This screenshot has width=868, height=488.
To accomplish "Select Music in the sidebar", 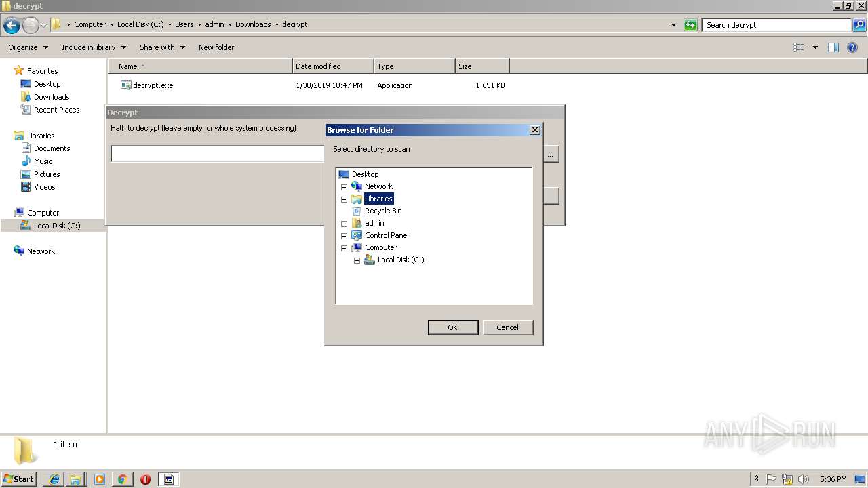I will (x=43, y=161).
